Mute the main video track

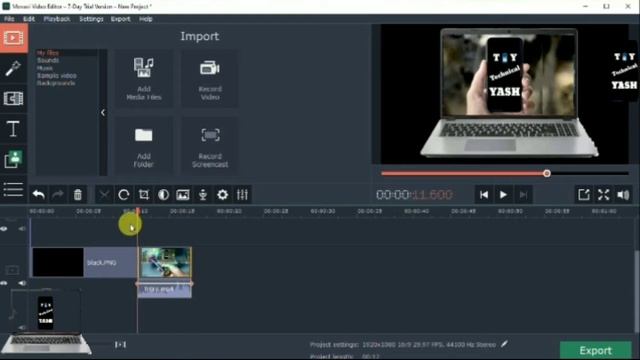(22, 283)
